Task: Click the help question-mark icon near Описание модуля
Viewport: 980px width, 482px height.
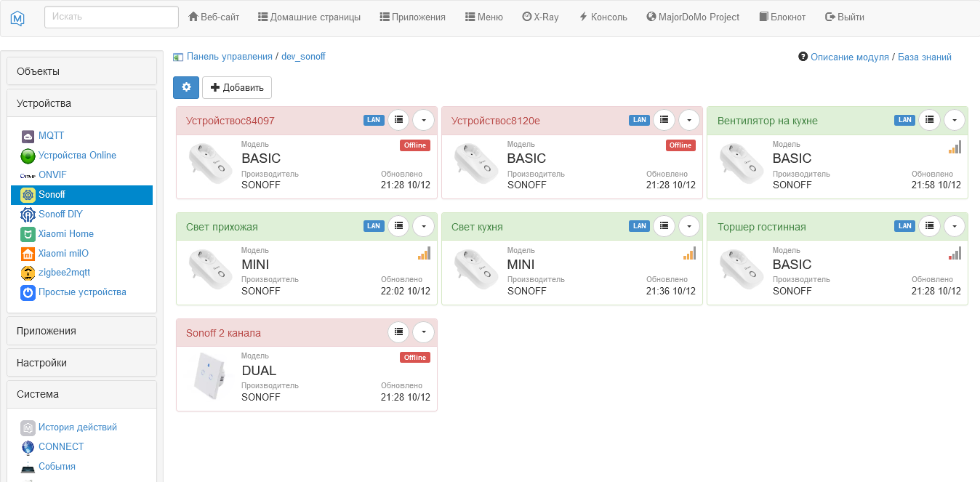Action: [802, 57]
